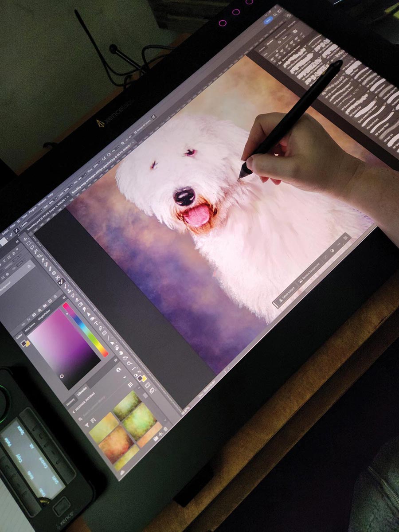The height and width of the screenshot is (532, 399).
Task: Click the toolbar foreground color swatch
Action: pyautogui.click(x=140, y=378)
